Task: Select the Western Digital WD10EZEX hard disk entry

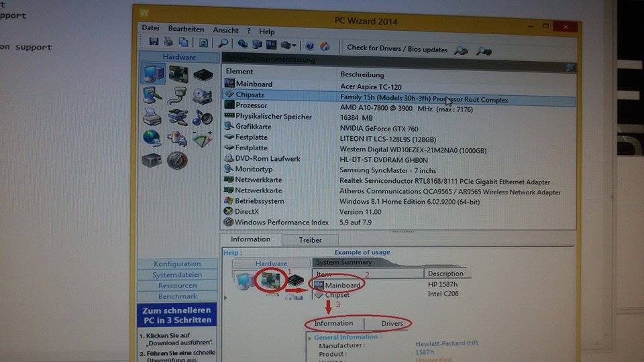Action: (398, 149)
